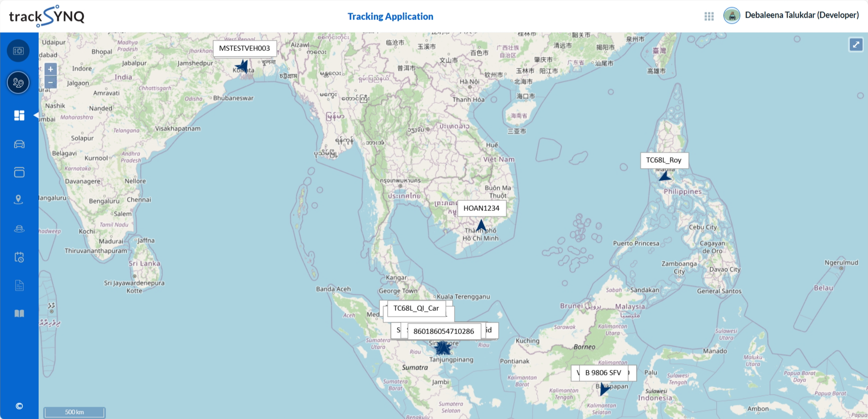Open the dashboard panel icon in sidebar
The image size is (868, 419).
pyautogui.click(x=19, y=115)
